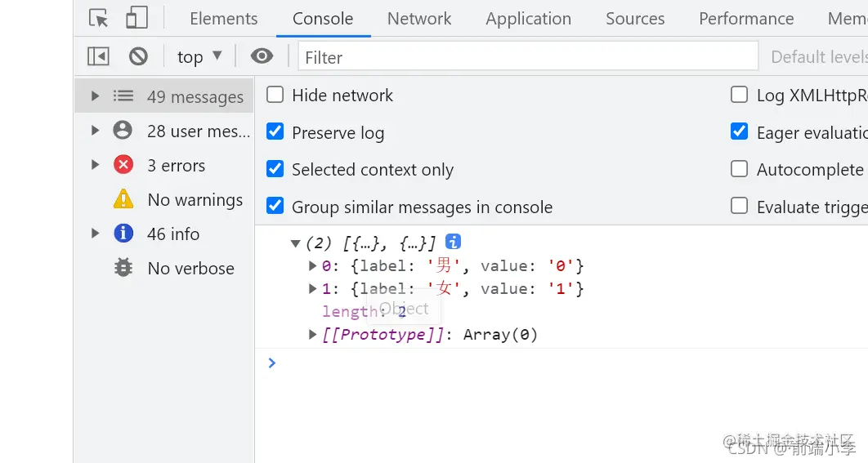Image resolution: width=868 pixels, height=463 pixels.
Task: Clear the console with the ban icon
Action: tap(138, 56)
